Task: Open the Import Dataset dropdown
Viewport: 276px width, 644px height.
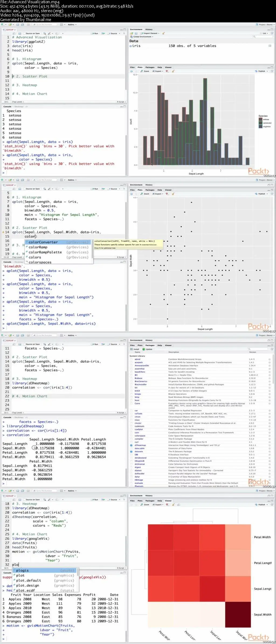Action: coord(150,33)
